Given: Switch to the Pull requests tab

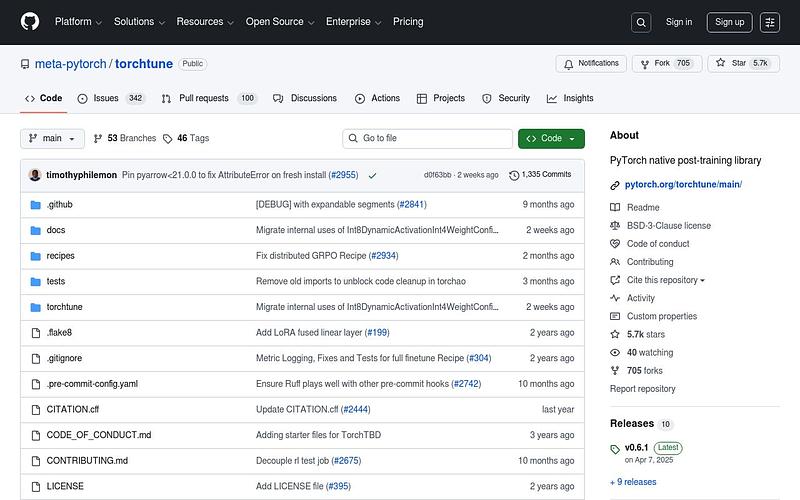Looking at the screenshot, I should pos(210,98).
